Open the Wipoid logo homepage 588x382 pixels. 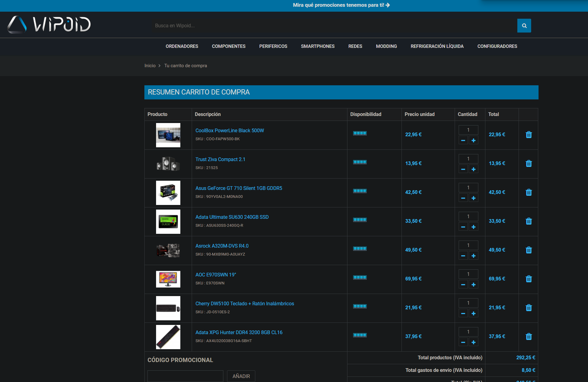pos(49,25)
